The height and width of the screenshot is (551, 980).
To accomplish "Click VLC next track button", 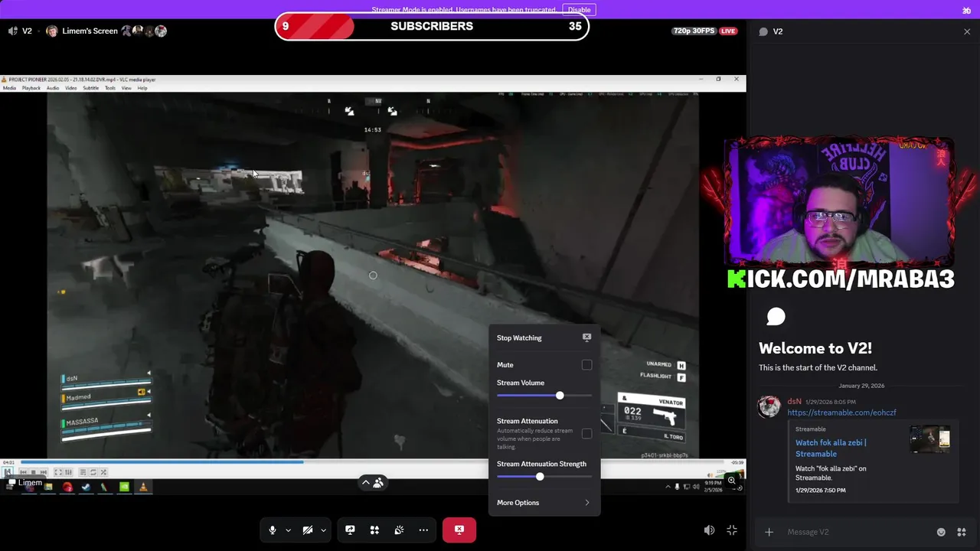I will click(x=43, y=472).
